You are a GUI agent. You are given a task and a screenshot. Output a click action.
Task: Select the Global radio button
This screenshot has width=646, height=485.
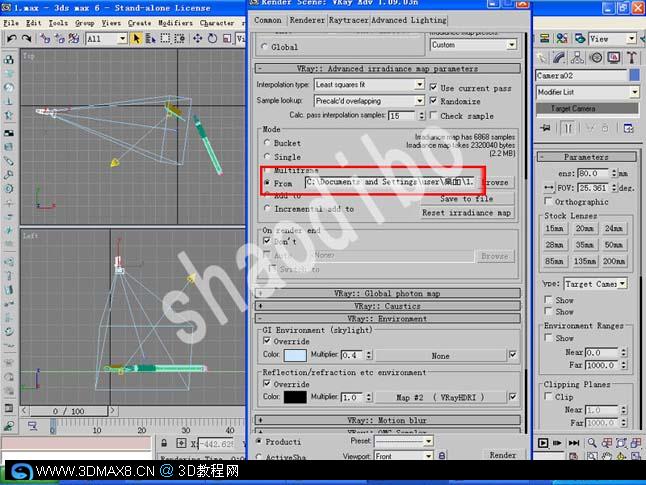(x=264, y=47)
